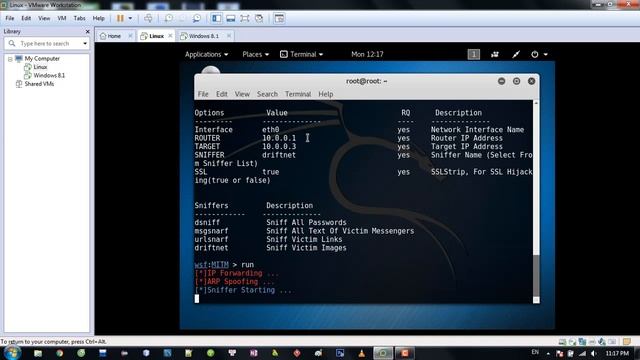This screenshot has width=640, height=360.
Task: Open Kali Applications menu
Action: click(207, 54)
